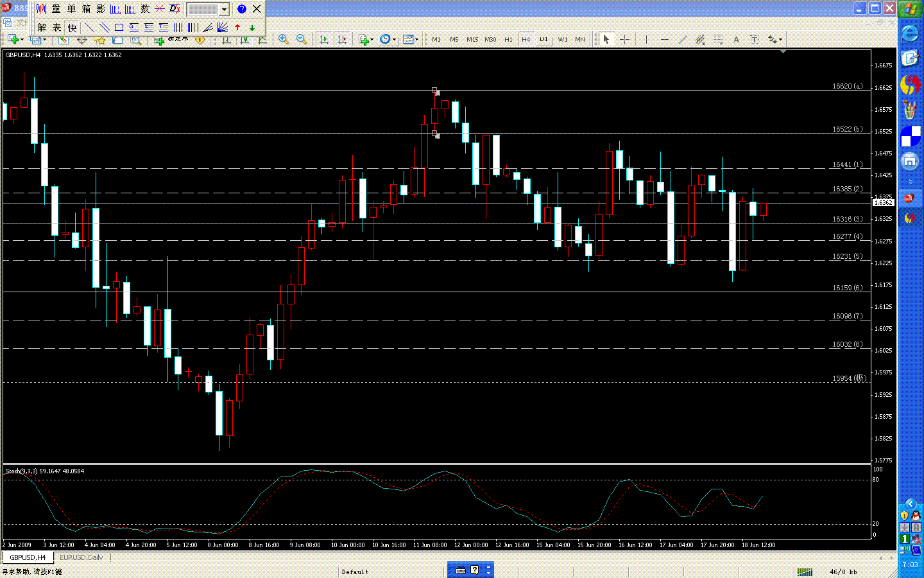Select the Fibonacci retracement tool
This screenshot has width=924, height=578.
click(x=718, y=39)
